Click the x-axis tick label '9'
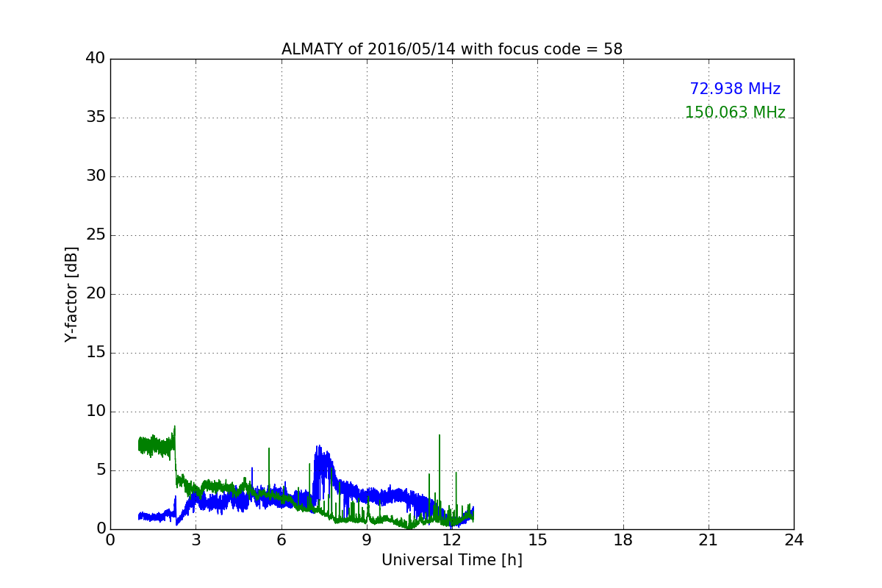Screen dimensions: 882x588 [x=367, y=539]
